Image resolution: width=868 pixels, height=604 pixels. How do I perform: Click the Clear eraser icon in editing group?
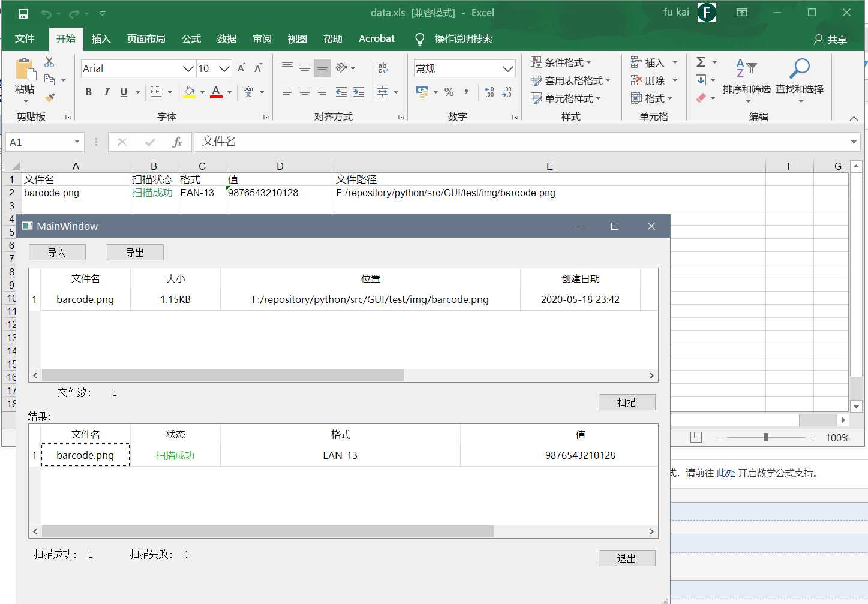701,98
